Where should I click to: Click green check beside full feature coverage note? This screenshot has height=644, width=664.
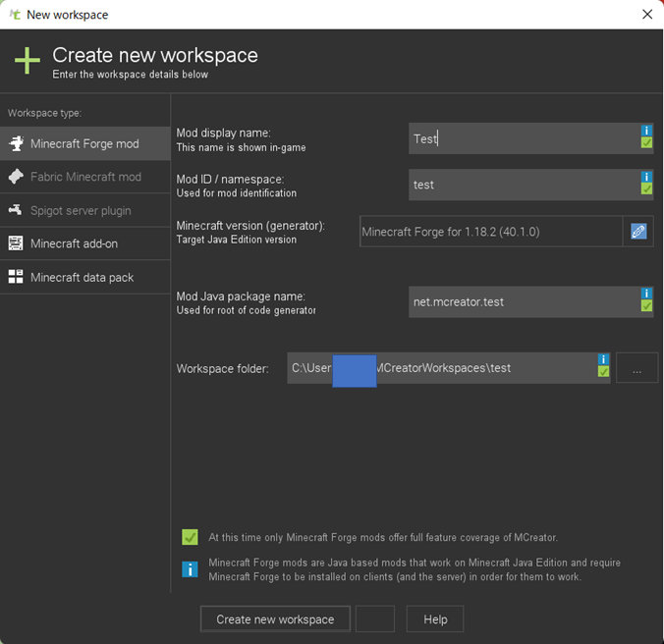[x=190, y=537]
